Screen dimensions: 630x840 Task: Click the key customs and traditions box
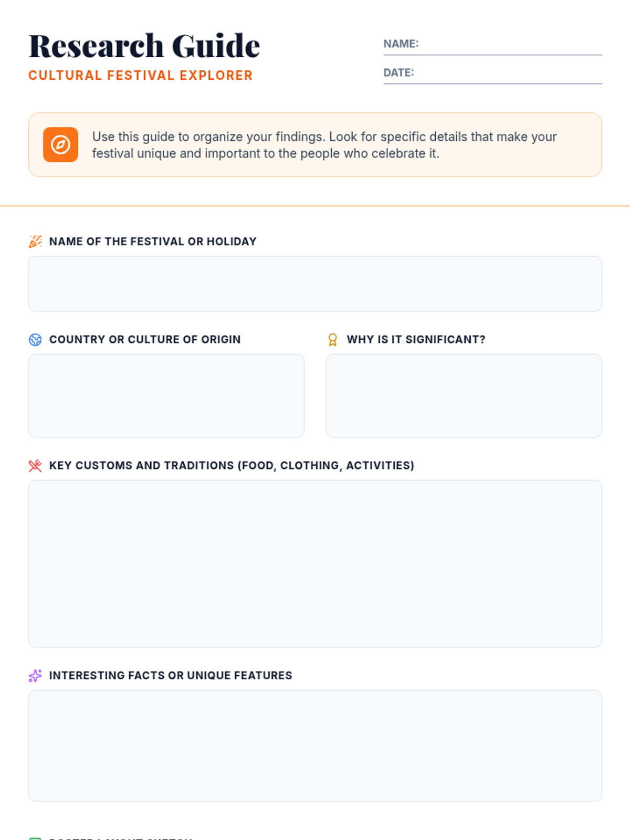pos(315,564)
